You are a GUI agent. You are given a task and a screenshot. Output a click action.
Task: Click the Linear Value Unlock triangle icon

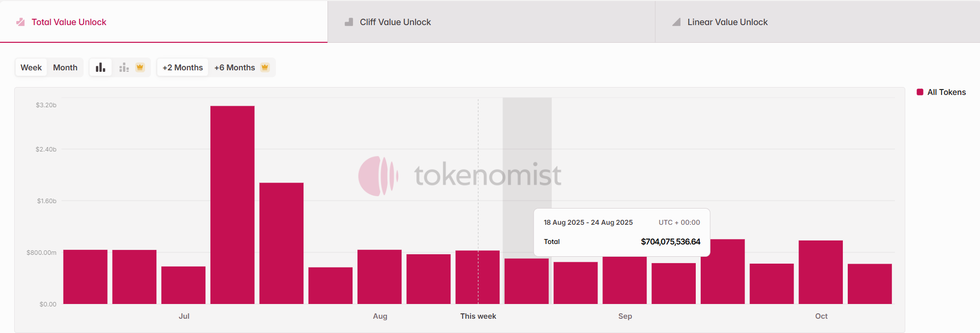click(x=677, y=22)
